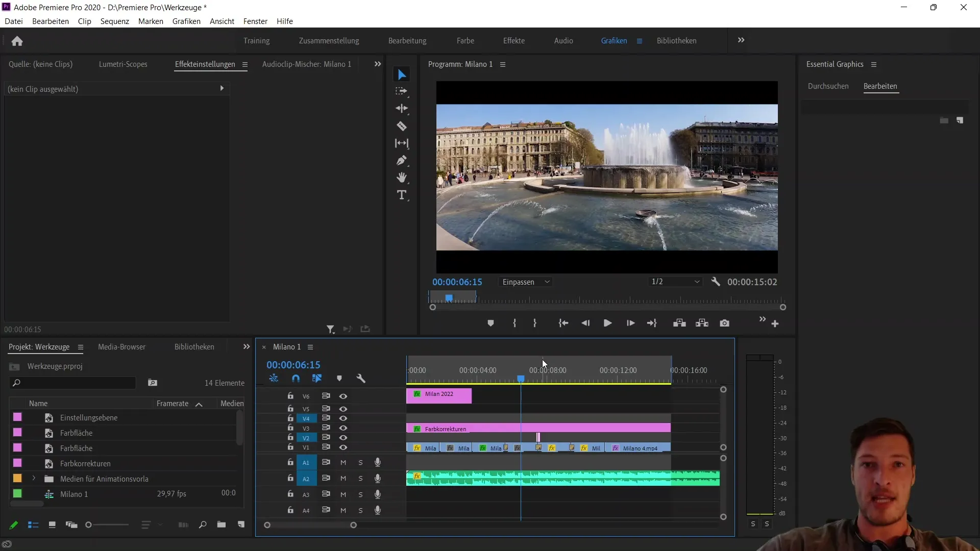
Task: Click Mark In in Program monitor
Action: point(514,323)
